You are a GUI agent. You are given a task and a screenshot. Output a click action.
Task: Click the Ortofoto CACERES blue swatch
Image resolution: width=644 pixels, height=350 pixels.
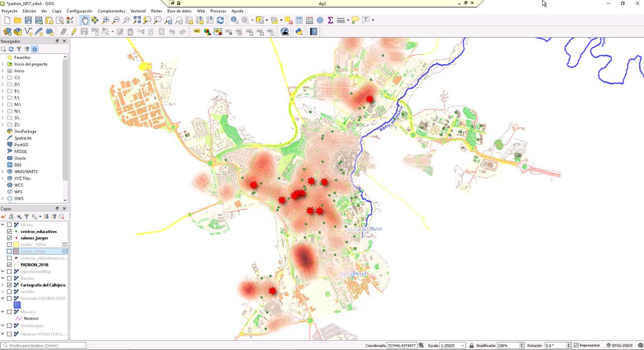coord(17,304)
